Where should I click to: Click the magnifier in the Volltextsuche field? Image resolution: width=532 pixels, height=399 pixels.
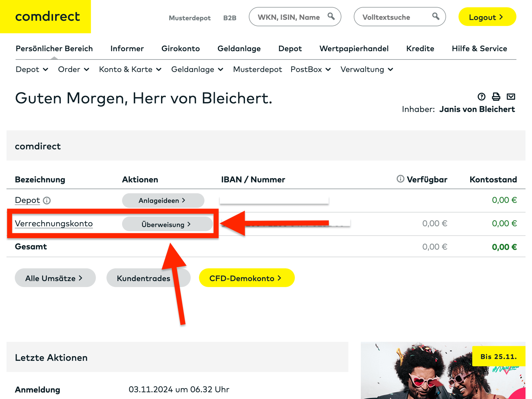click(436, 16)
